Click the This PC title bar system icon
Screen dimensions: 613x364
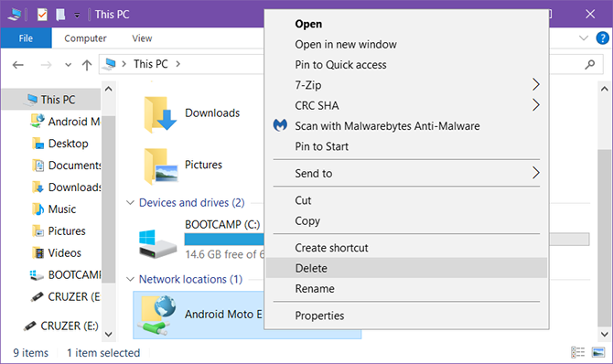coord(15,15)
